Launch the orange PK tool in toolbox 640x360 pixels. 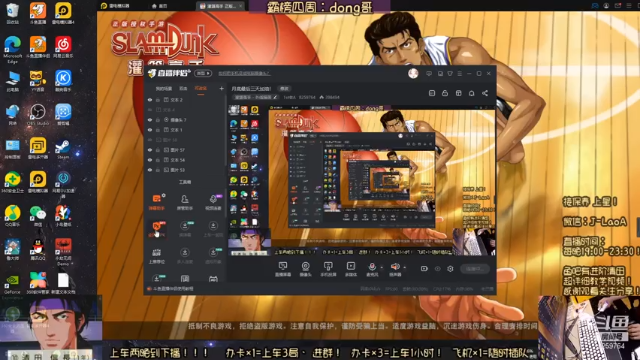click(157, 229)
